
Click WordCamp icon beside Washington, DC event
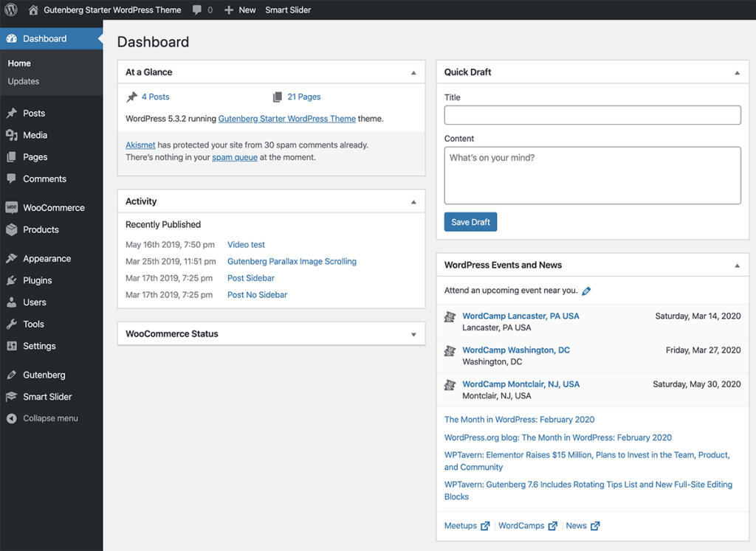(x=450, y=350)
